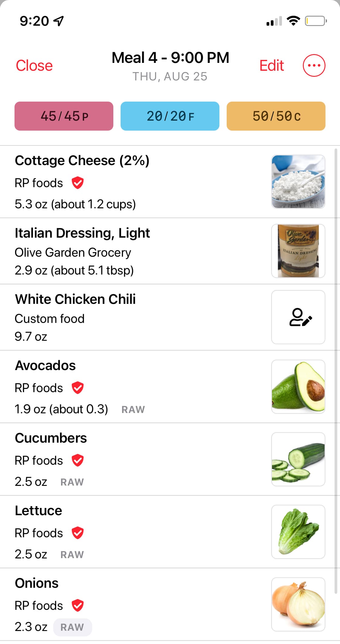Open the three-dot more options menu
The image size is (340, 644).
click(314, 65)
